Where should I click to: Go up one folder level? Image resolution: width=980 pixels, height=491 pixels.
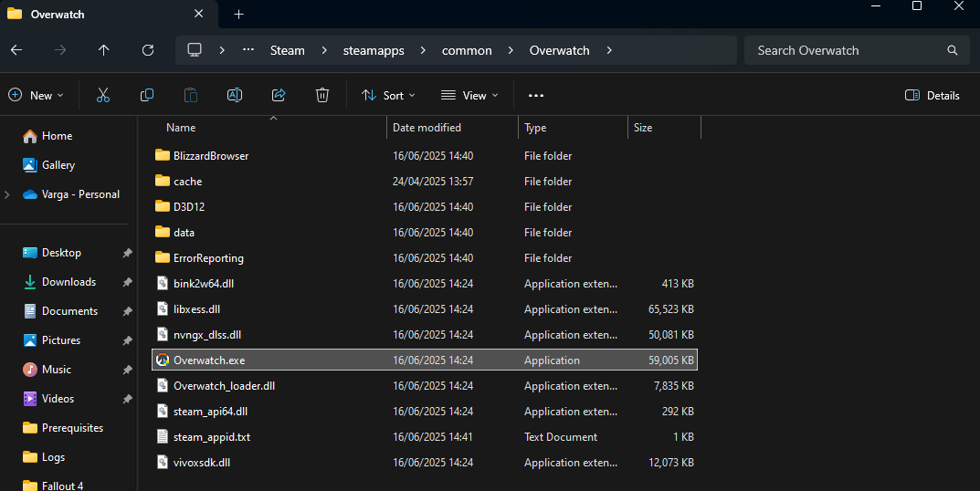coord(104,50)
